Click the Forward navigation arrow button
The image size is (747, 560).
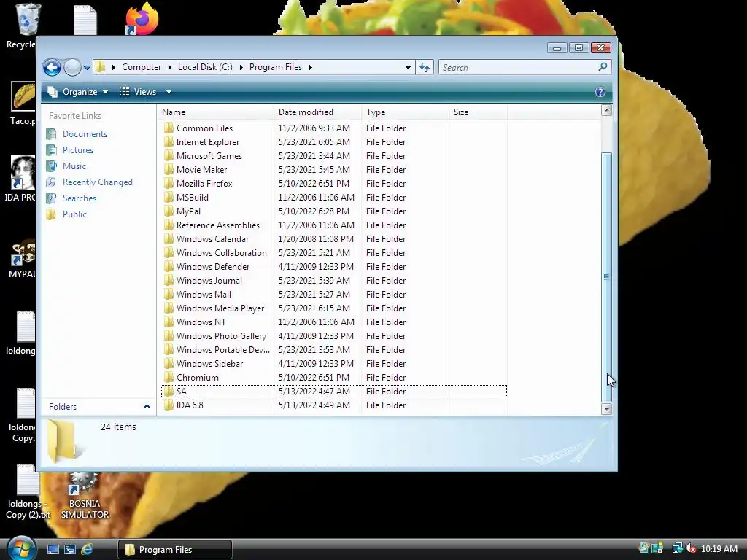pos(72,67)
